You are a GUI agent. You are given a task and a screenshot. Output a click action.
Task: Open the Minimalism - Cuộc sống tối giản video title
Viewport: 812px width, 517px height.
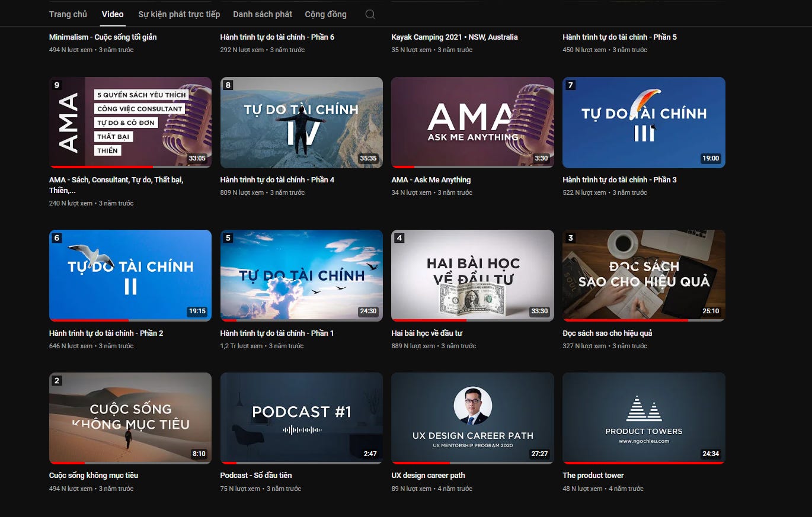point(103,37)
